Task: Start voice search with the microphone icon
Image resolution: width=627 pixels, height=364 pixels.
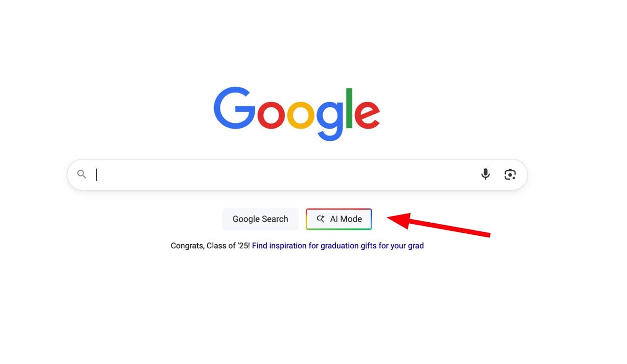Action: pyautogui.click(x=485, y=174)
